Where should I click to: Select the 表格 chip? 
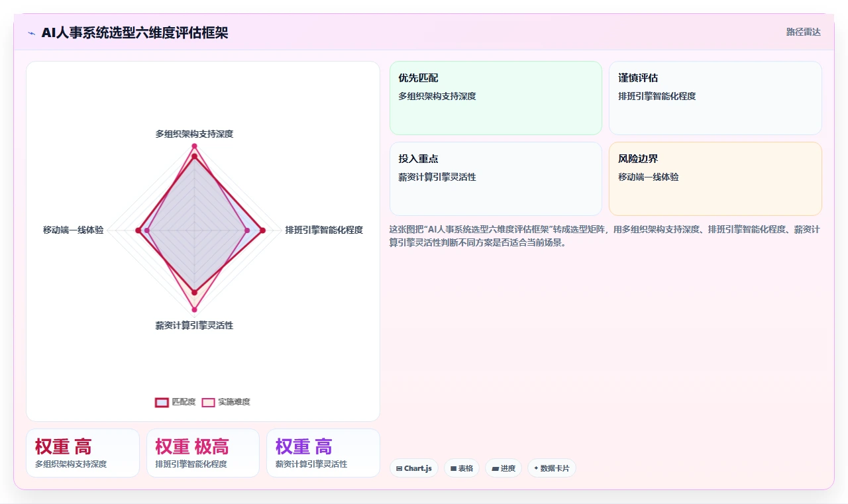tap(462, 468)
